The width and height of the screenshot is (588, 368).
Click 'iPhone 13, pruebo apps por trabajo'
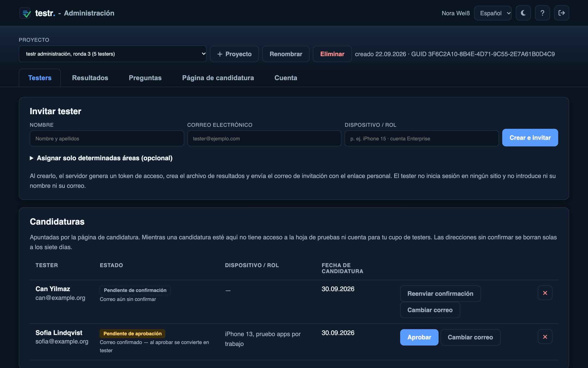coord(263,339)
